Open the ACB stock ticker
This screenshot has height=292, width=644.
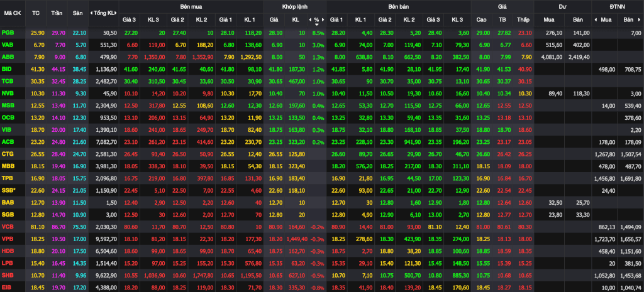click(x=7, y=142)
